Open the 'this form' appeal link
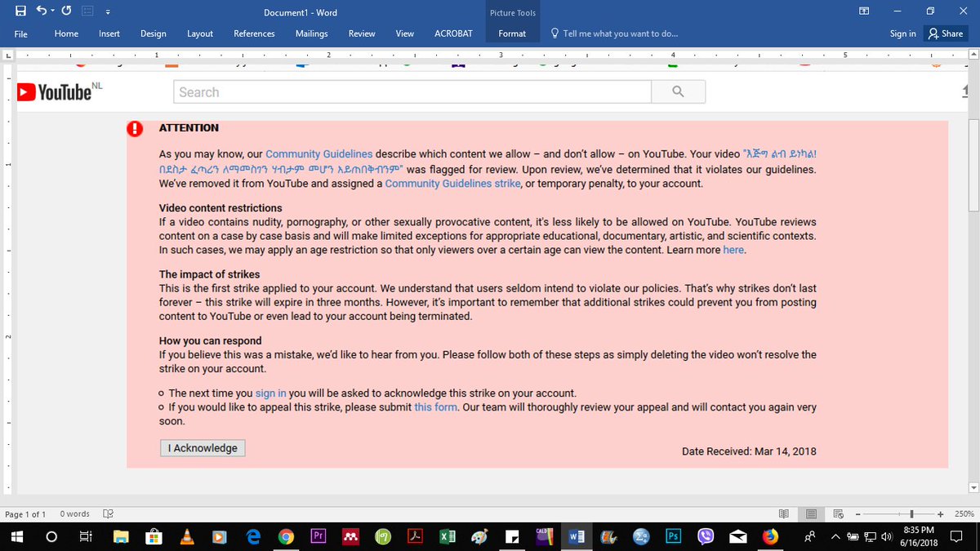The height and width of the screenshot is (551, 980). 435,407
